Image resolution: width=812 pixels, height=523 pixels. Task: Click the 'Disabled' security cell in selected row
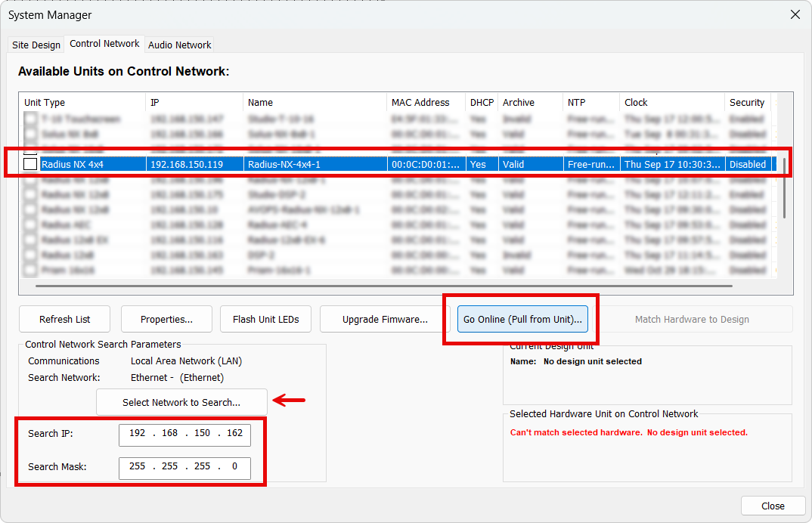click(748, 164)
